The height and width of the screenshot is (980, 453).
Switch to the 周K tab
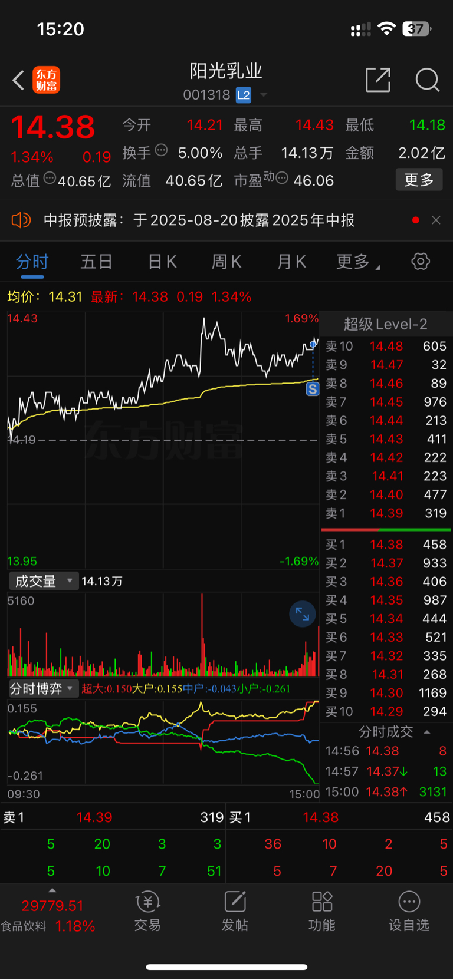[x=226, y=262]
